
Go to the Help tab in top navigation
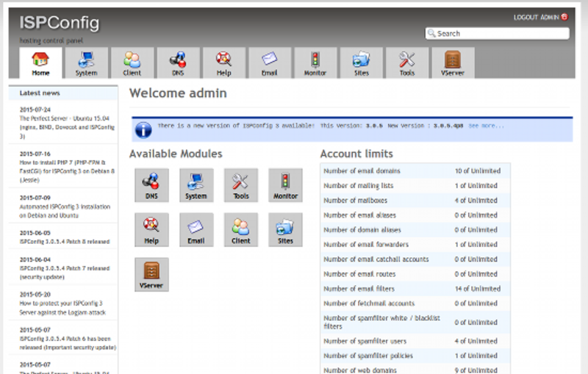(x=224, y=63)
